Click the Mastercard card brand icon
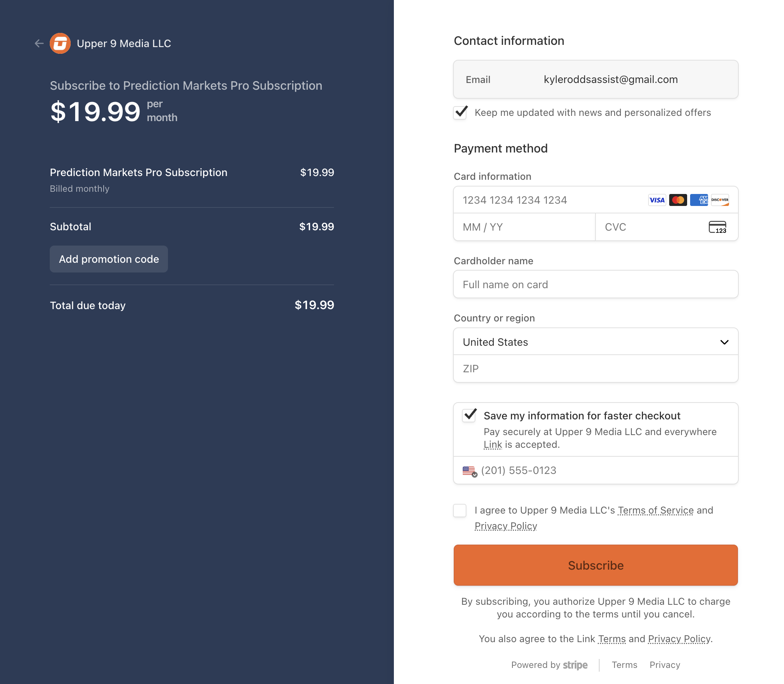Image resolution: width=784 pixels, height=684 pixels. click(x=678, y=200)
